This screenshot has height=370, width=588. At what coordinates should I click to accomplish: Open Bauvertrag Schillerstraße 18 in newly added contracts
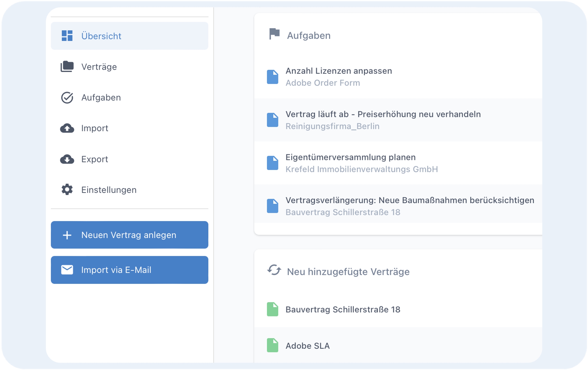(343, 309)
